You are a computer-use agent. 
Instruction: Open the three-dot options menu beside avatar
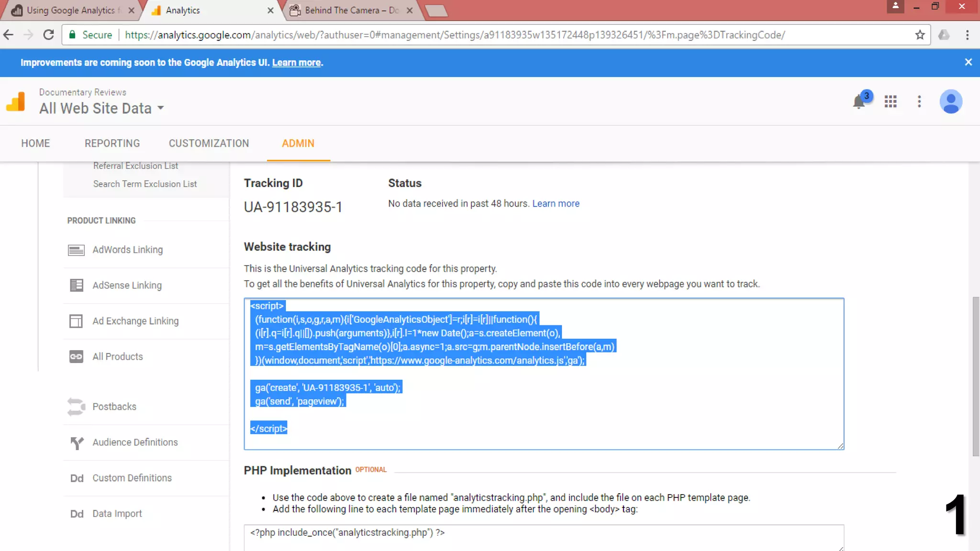919,101
